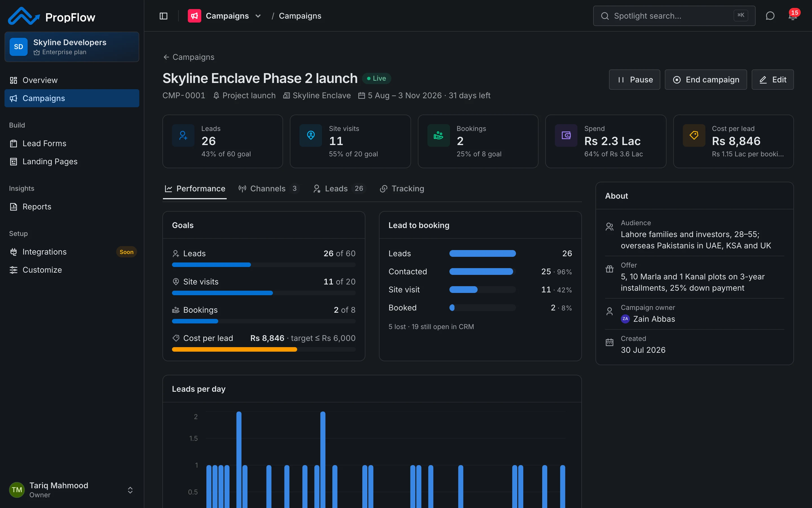Image resolution: width=812 pixels, height=508 pixels.
Task: Click the SD workspace avatar
Action: [x=18, y=47]
